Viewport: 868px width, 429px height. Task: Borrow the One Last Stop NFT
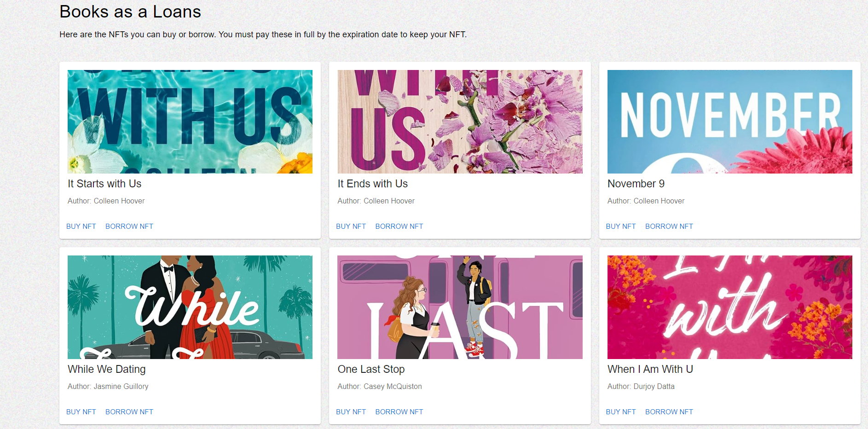399,412
